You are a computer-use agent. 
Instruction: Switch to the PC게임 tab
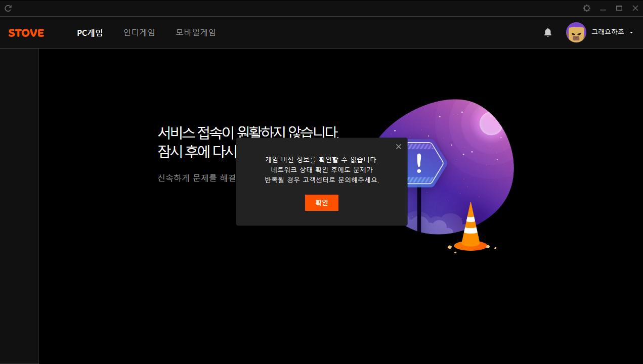[90, 33]
